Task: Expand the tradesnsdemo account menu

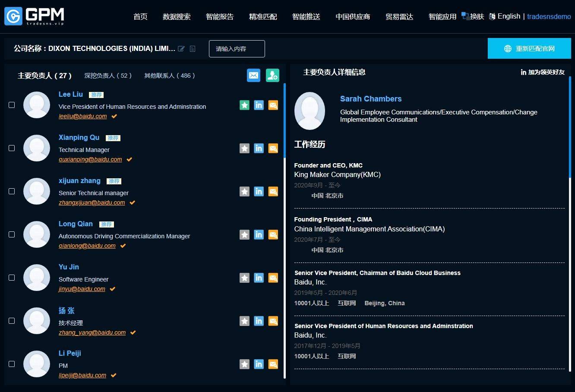Action: pos(549,17)
